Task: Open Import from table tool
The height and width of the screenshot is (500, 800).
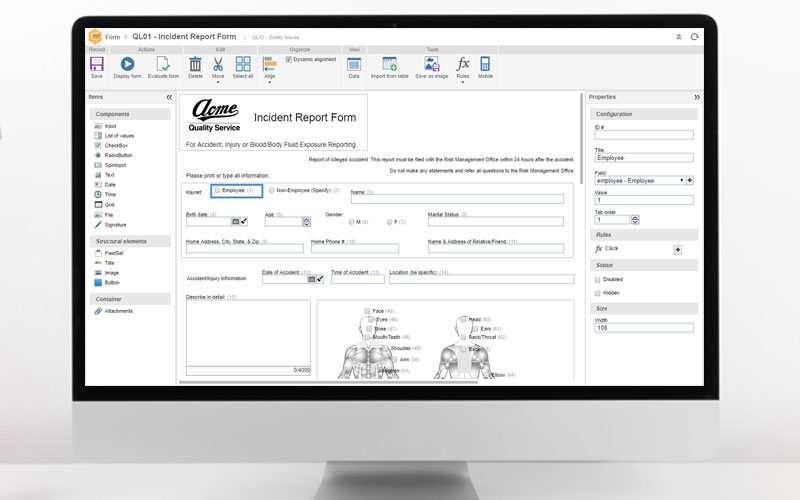Action: pyautogui.click(x=389, y=64)
